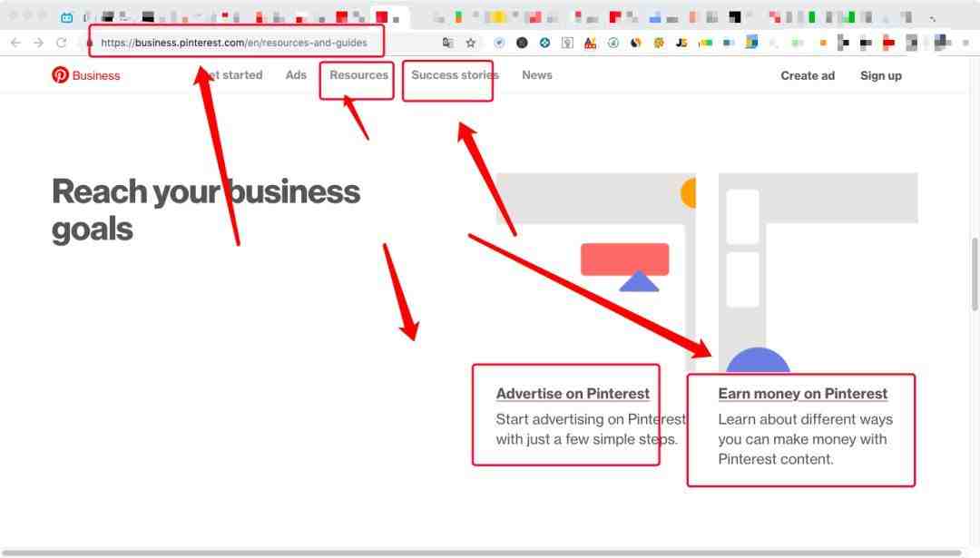Click the JS extension icon
The width and height of the screenshot is (980, 558).
681,43
